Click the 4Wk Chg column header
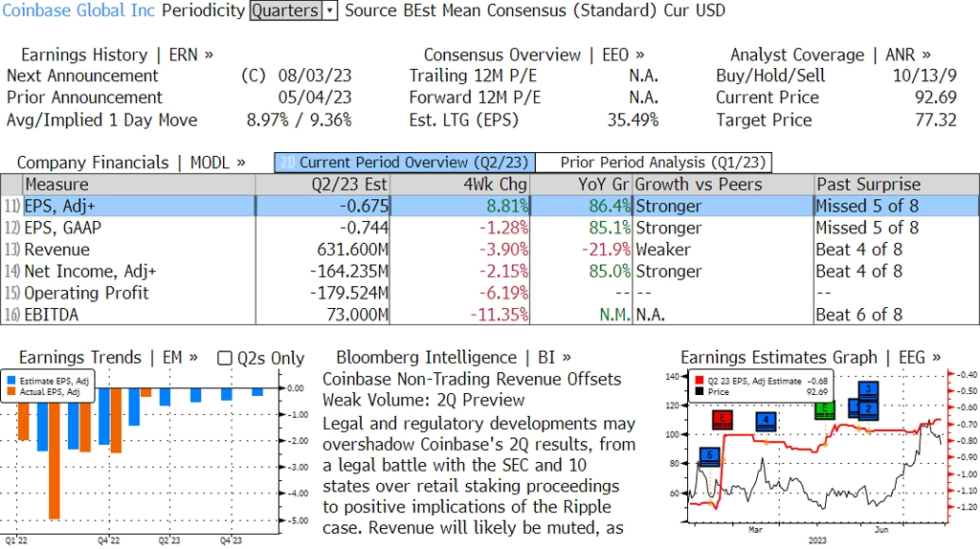 pos(460,185)
